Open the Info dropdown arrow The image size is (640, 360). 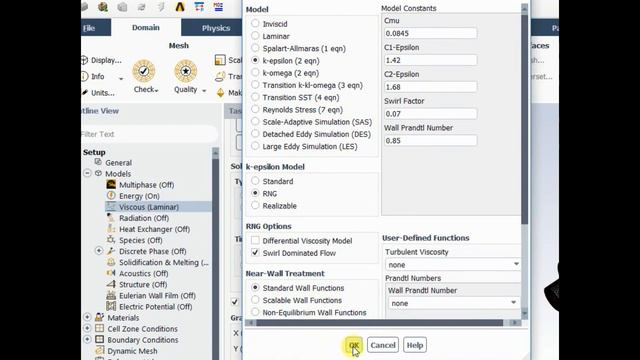coord(121,78)
